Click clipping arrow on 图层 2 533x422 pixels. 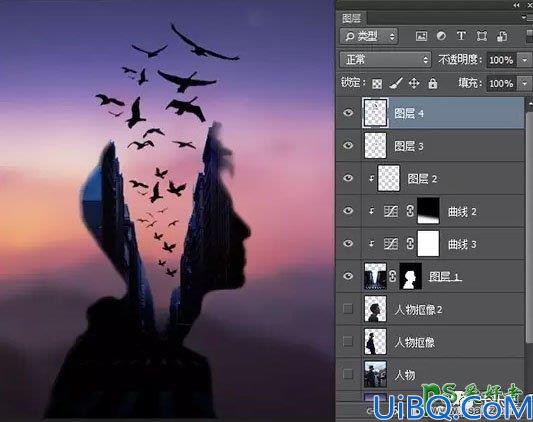point(372,179)
